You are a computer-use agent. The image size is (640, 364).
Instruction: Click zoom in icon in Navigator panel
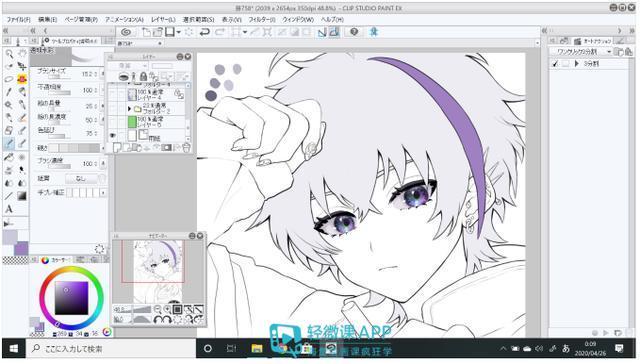click(x=167, y=310)
